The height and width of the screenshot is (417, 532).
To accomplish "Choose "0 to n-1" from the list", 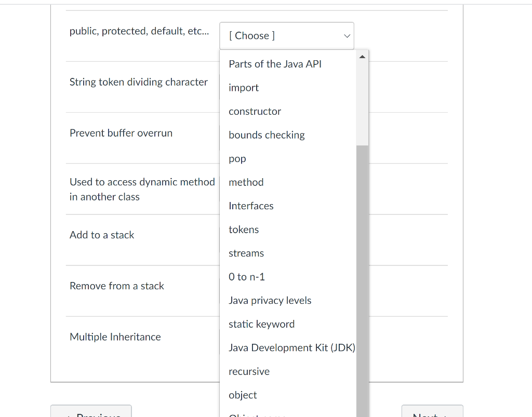I will tap(246, 277).
